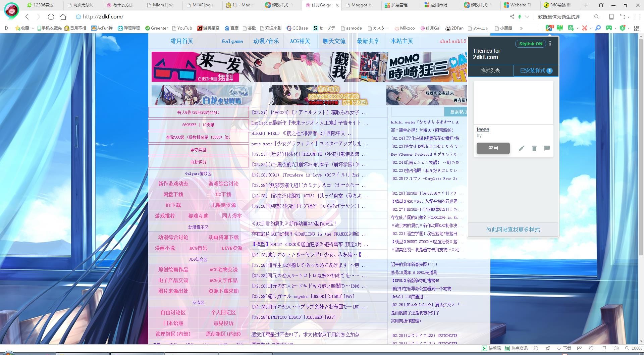Open the translate extension dropdown arrow
This screenshot has height=355, width=644.
click(x=577, y=29)
